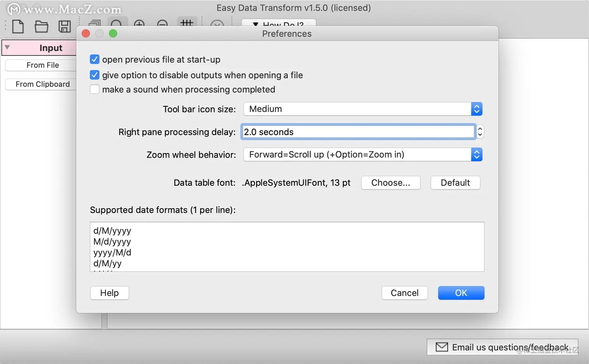This screenshot has height=364, width=589.
Task: Click the processing delay stepper arrows
Action: 480,132
